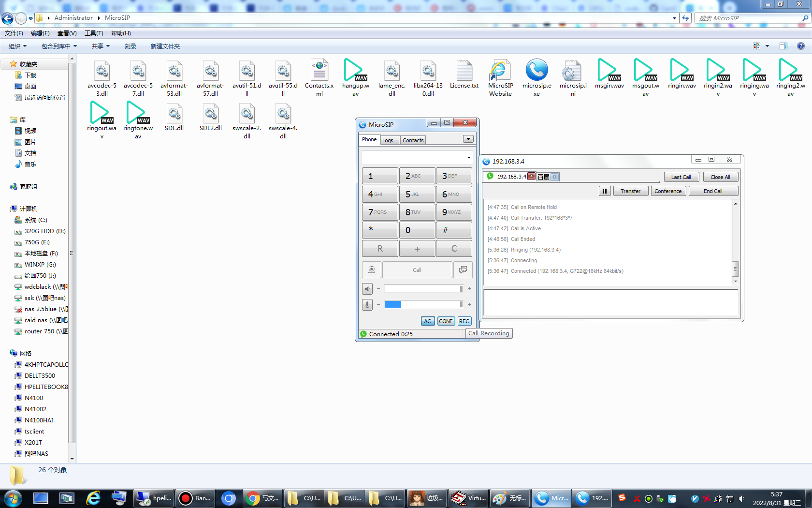
Task: Open the dial number combo box dropdown
Action: pyautogui.click(x=468, y=158)
